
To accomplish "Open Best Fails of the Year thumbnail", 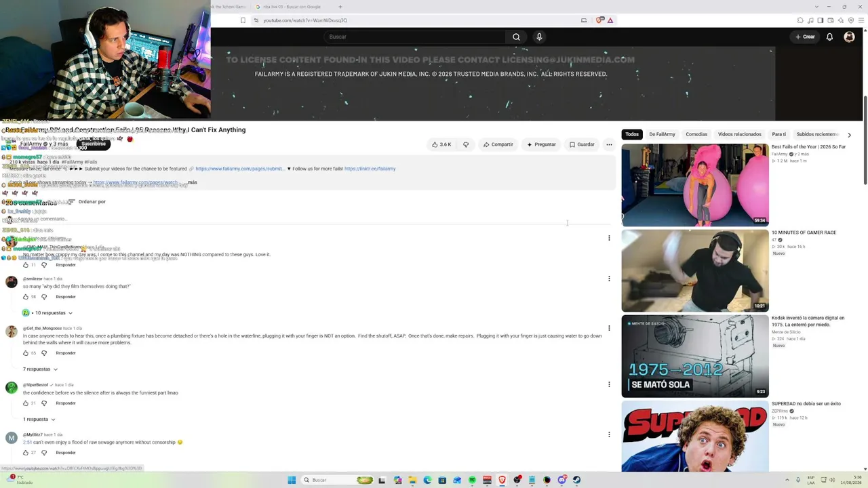I will coord(695,185).
